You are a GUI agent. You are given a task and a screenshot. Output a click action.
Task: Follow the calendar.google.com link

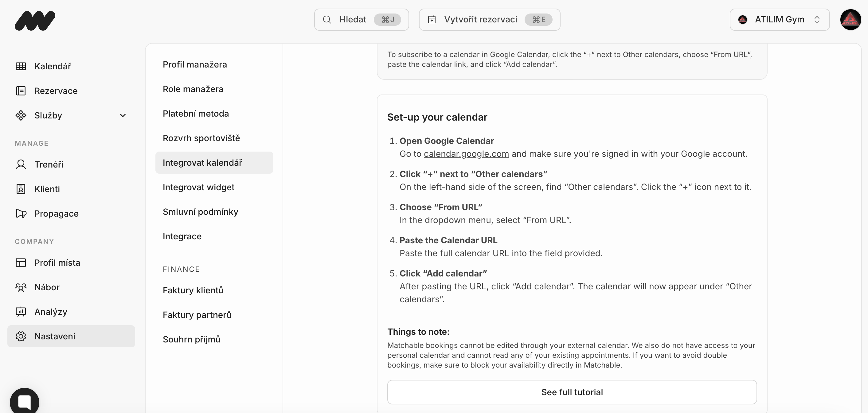coord(466,154)
